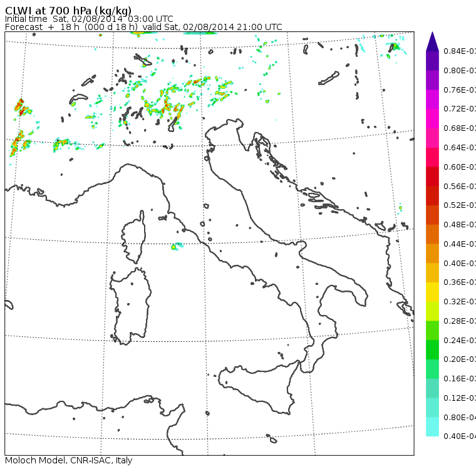476x469 pixels.
Task: Pick colorbar band between 0.80E-04 and 0.12E-03
Action: 432,408
